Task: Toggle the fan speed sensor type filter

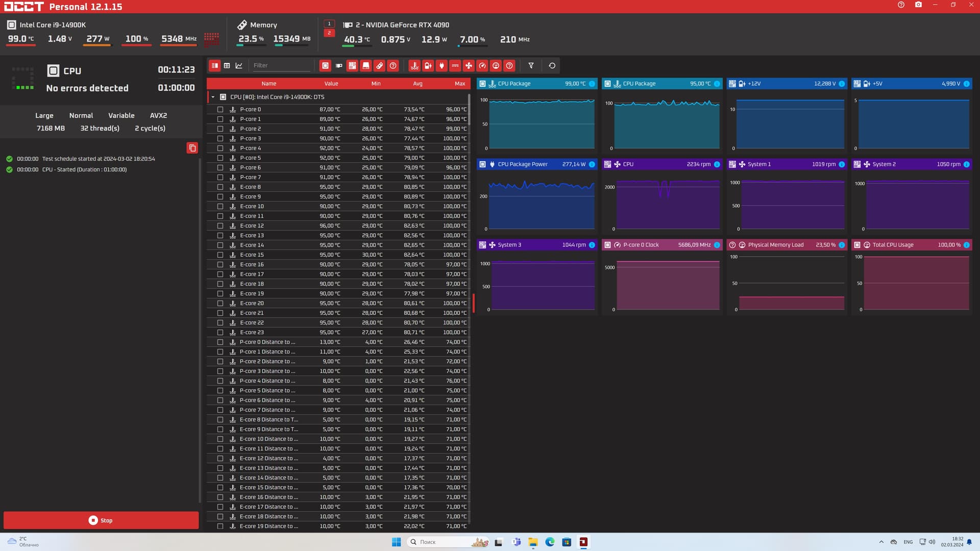Action: 469,65
